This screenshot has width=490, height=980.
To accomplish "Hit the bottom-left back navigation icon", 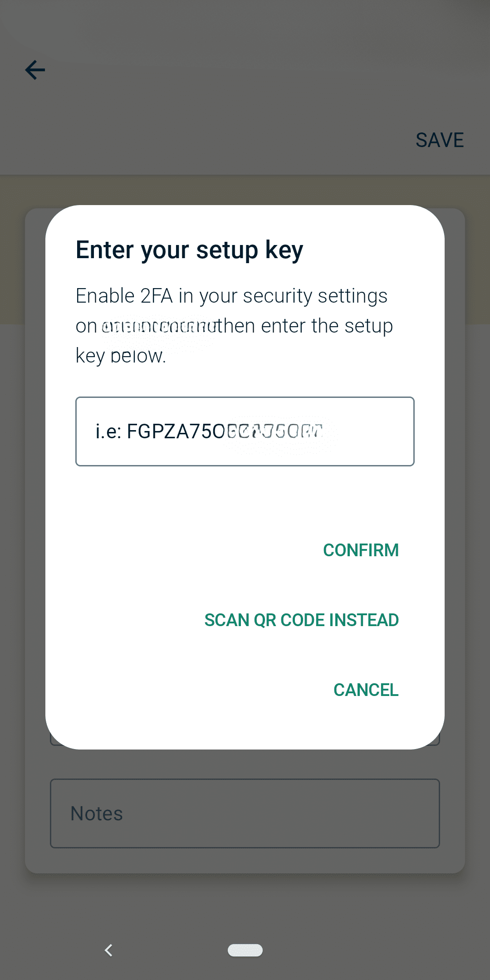I will pos(109,950).
